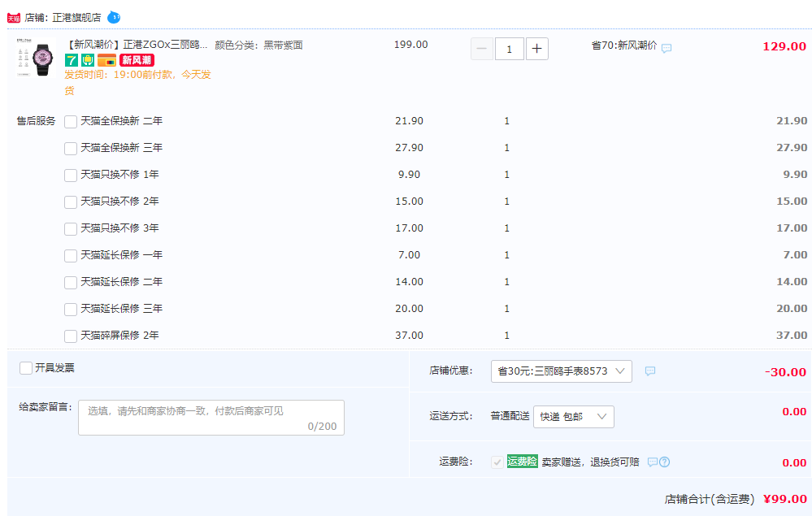Viewport: 812px width, 516px height.
Task: Check 天猫延长保修 三年 service option
Action: pyautogui.click(x=71, y=310)
